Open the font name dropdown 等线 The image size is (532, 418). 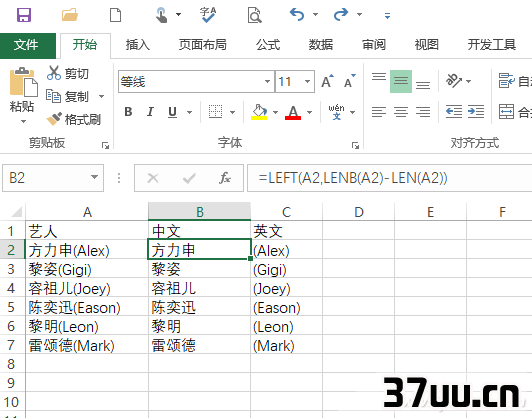[267, 81]
